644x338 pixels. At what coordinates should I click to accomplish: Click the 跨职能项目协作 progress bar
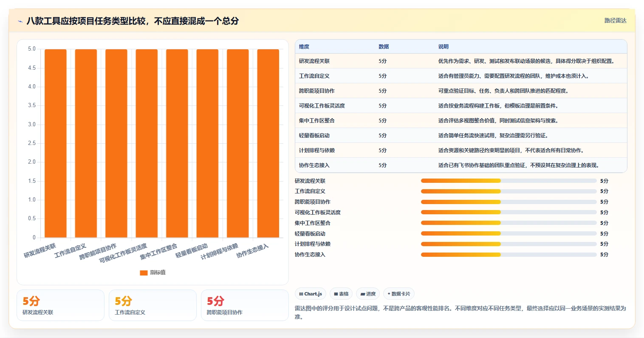point(509,202)
